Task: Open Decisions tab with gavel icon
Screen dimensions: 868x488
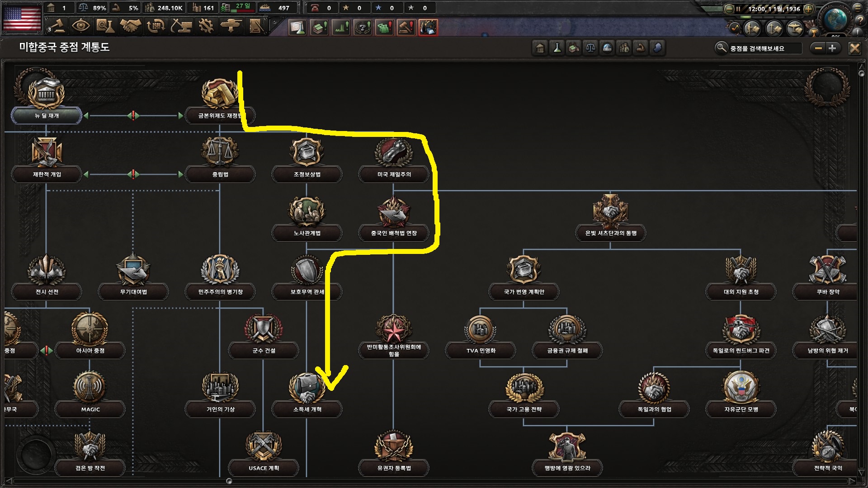Action: coord(57,26)
